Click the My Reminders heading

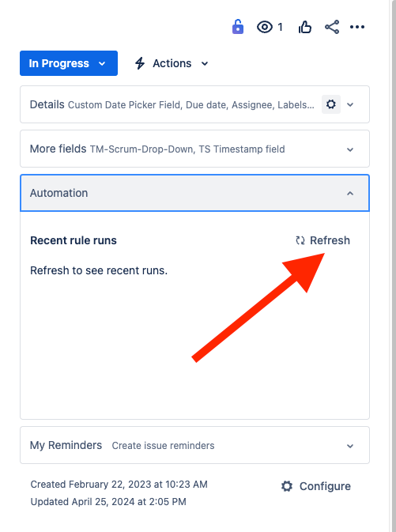tap(66, 445)
